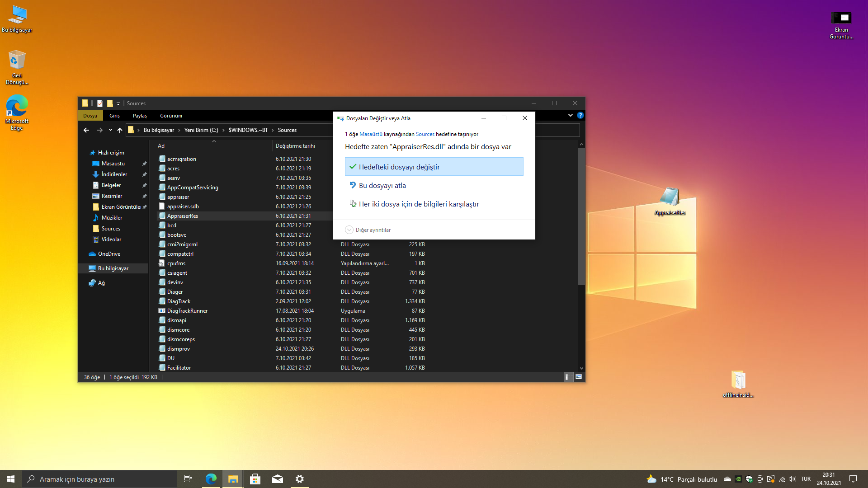The height and width of the screenshot is (488, 868).
Task: Choose compare info for both files option
Action: (x=434, y=204)
